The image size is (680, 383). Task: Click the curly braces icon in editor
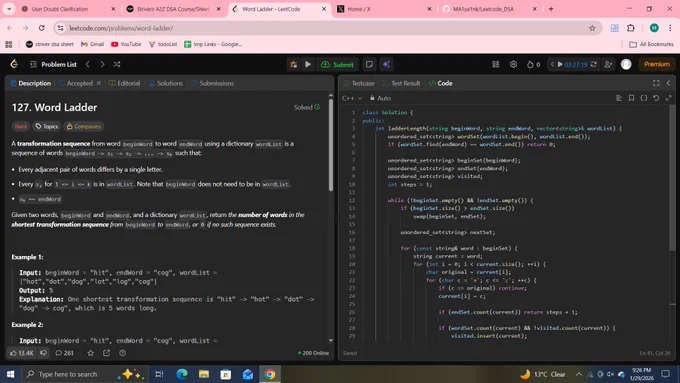point(644,98)
